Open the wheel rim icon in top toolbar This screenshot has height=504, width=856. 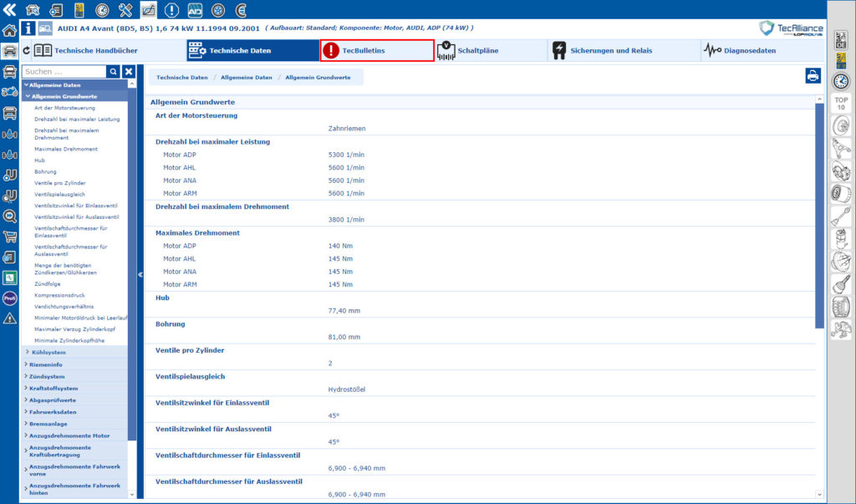(218, 10)
